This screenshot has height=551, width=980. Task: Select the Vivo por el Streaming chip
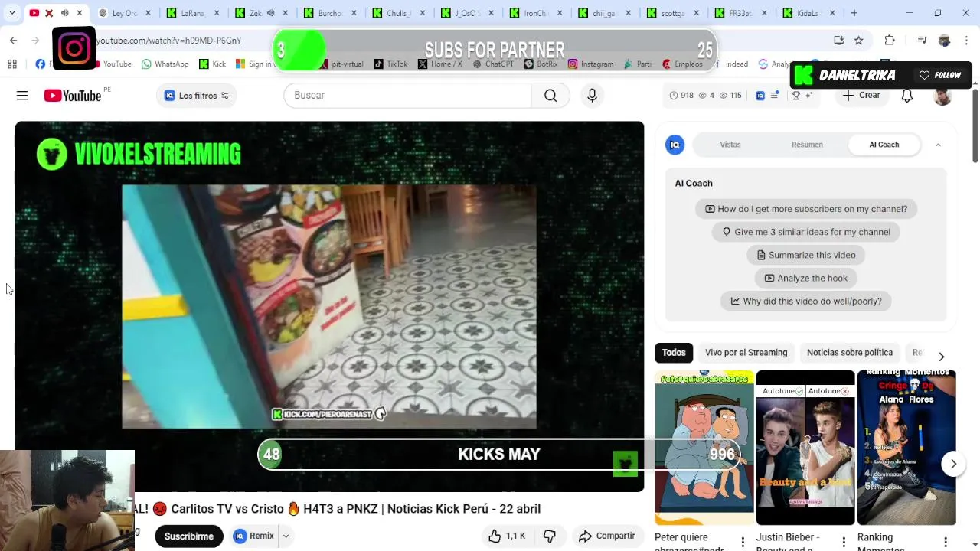[x=746, y=353]
